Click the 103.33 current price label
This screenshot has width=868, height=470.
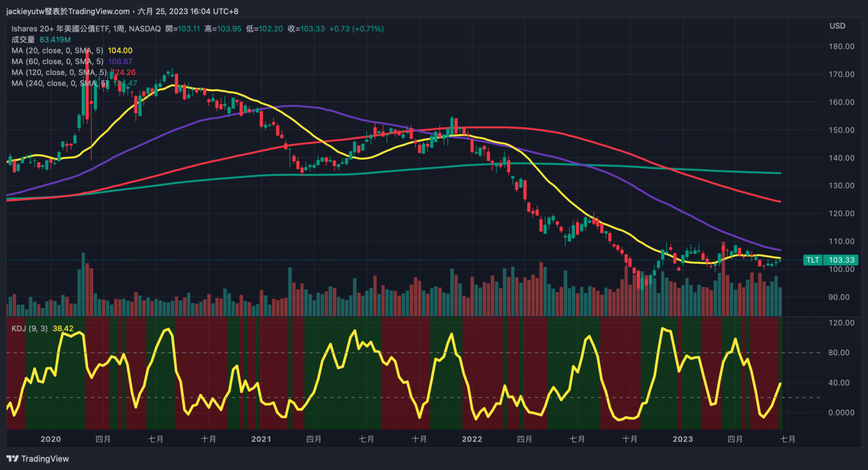841,260
